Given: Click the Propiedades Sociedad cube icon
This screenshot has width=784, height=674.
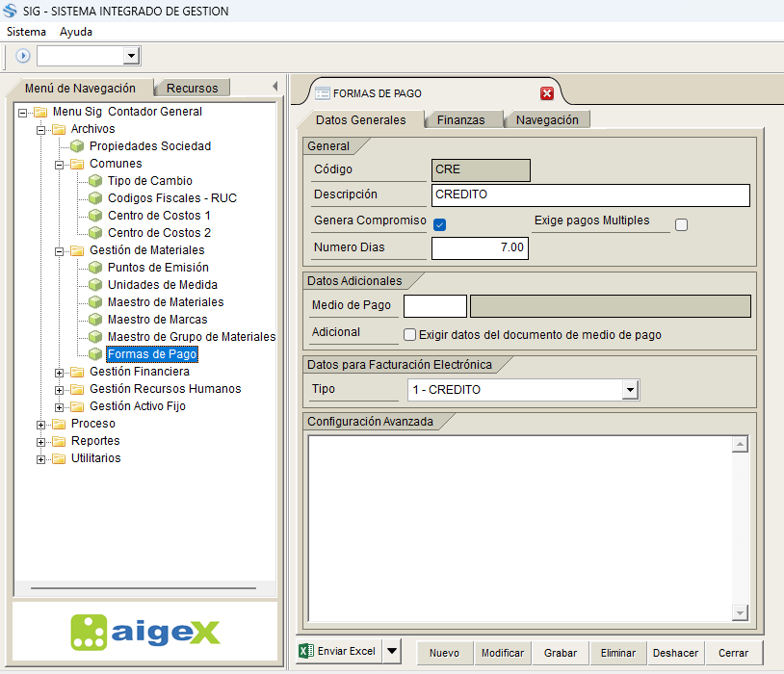Looking at the screenshot, I should [77, 146].
